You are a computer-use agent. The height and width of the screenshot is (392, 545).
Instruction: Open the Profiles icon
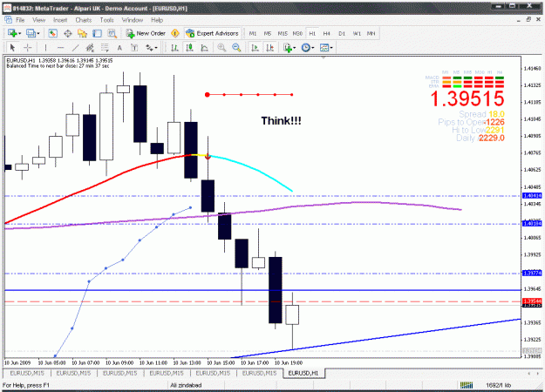pyautogui.click(x=31, y=33)
